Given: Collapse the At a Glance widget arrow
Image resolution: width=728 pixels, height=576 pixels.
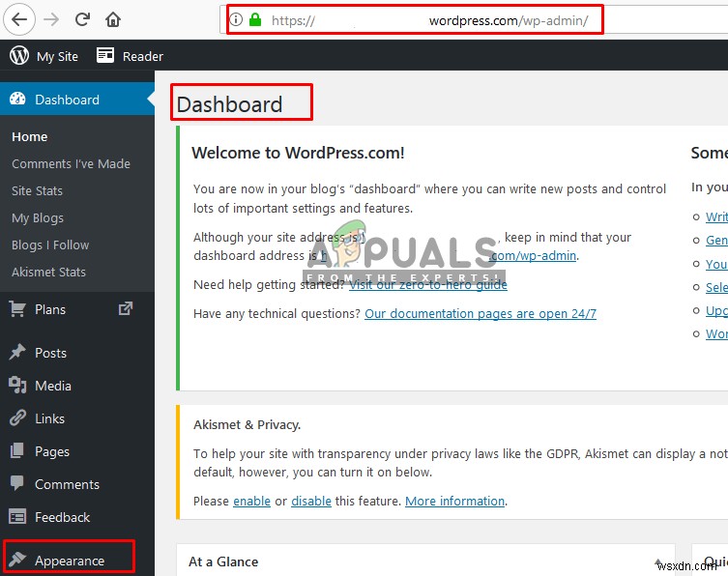Looking at the screenshot, I should pyautogui.click(x=657, y=562).
